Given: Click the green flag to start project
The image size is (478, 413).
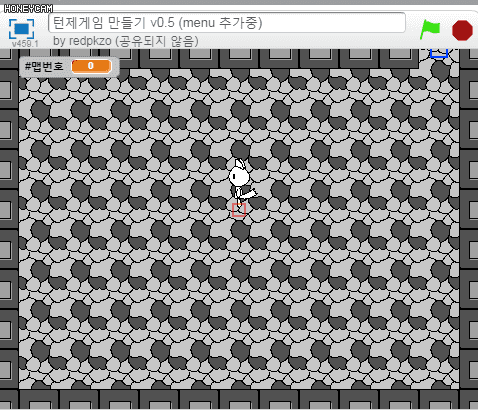Looking at the screenshot, I should coord(430,29).
